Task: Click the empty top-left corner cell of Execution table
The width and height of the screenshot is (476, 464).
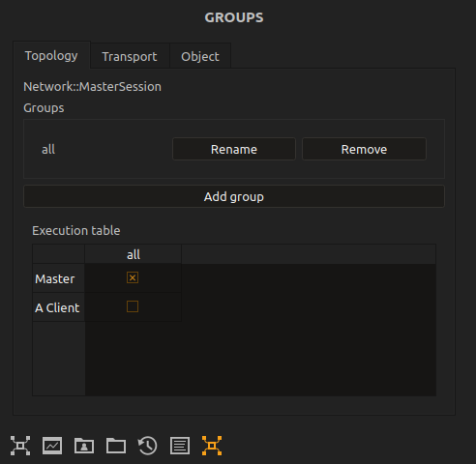Action: 59,254
